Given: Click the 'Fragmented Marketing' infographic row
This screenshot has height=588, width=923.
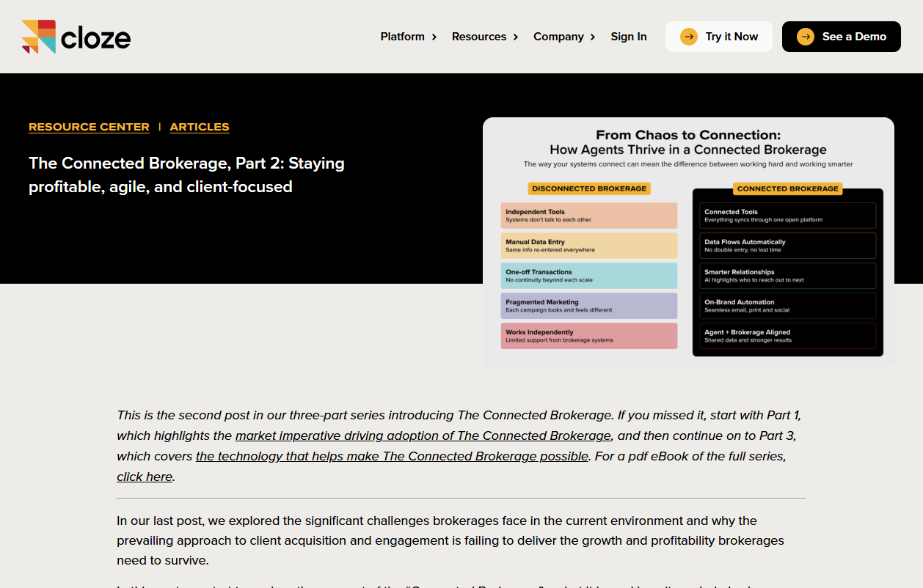Looking at the screenshot, I should tap(589, 306).
